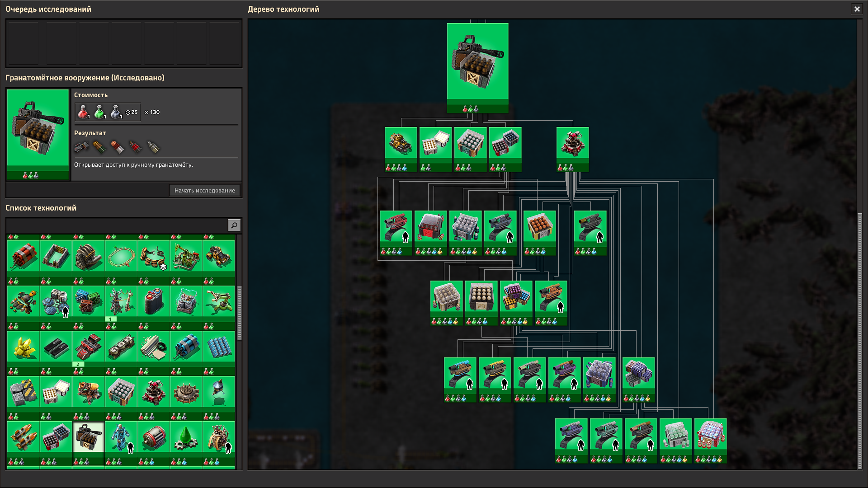Select the Land mines technology
Image resolution: width=868 pixels, height=488 pixels.
pos(186,392)
